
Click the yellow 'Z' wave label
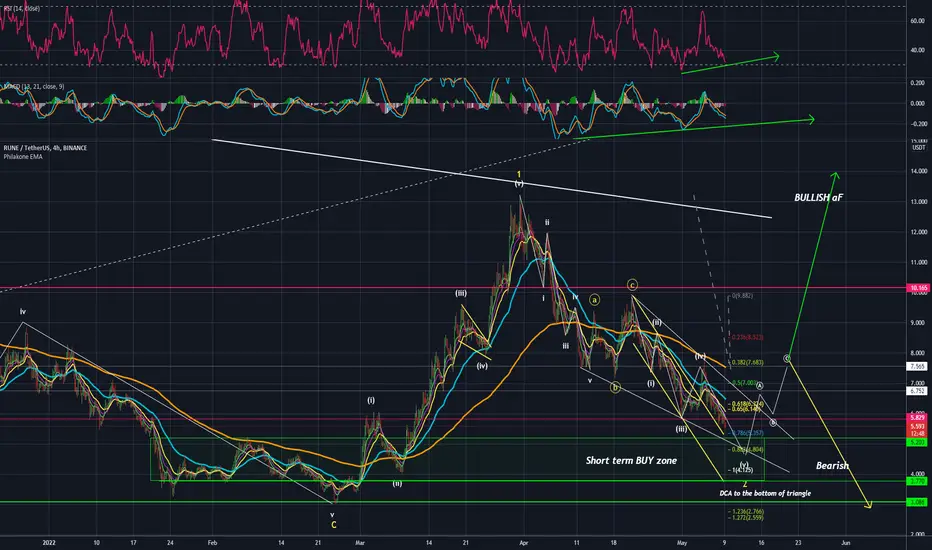[745, 485]
